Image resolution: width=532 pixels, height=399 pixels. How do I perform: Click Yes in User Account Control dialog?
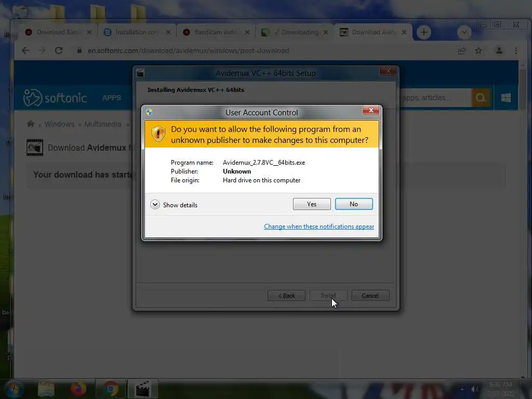(x=312, y=204)
